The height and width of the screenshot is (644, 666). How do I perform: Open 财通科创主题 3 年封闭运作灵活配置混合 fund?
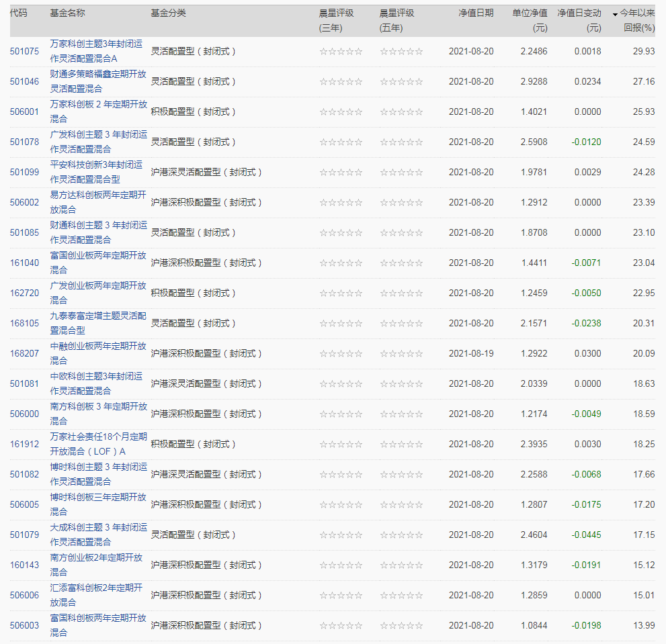(x=99, y=232)
